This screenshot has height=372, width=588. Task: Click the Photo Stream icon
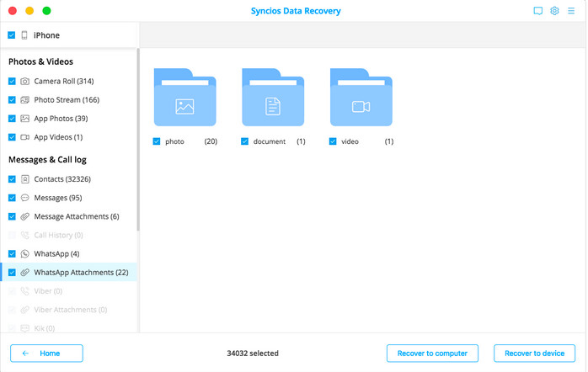tap(24, 100)
